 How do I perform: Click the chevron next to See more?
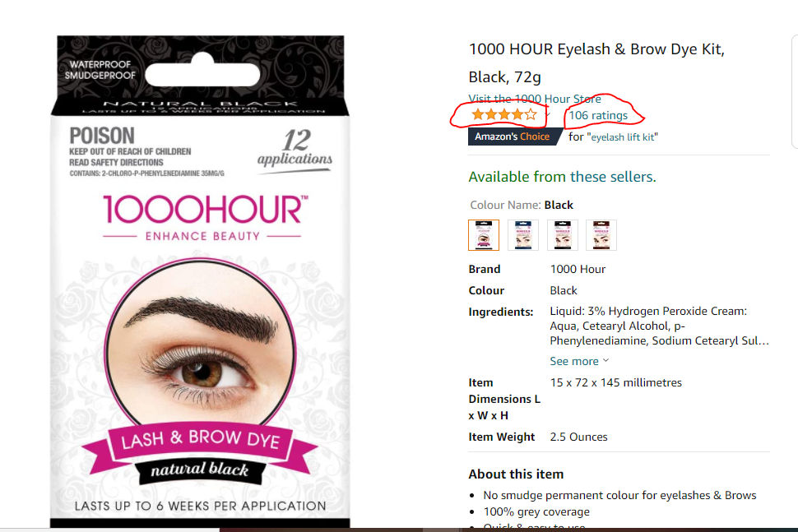click(x=605, y=361)
